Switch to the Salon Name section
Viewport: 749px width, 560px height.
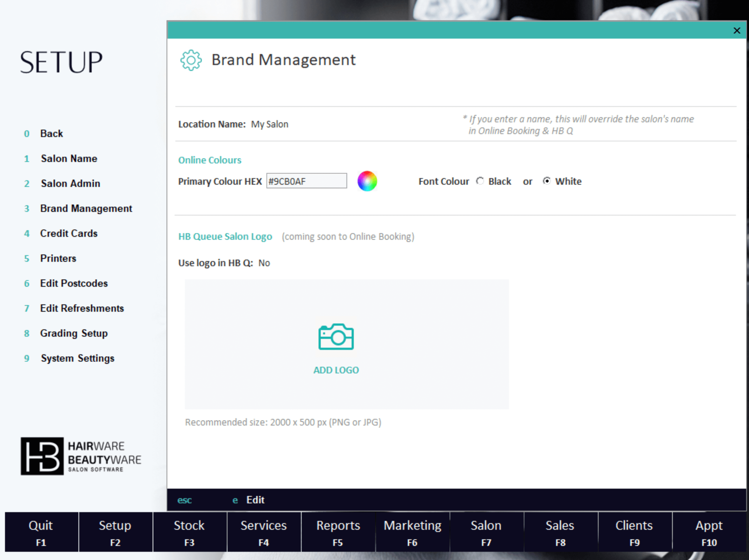pyautogui.click(x=69, y=158)
